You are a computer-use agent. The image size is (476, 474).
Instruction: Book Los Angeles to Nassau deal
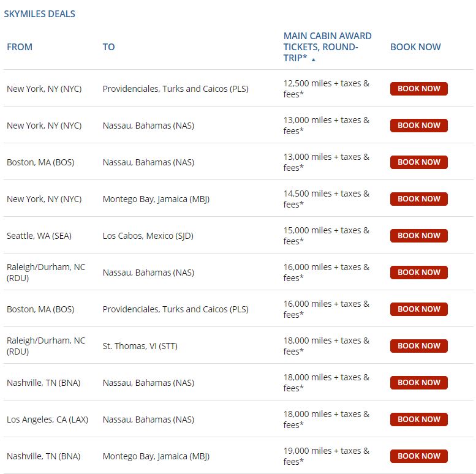[419, 419]
